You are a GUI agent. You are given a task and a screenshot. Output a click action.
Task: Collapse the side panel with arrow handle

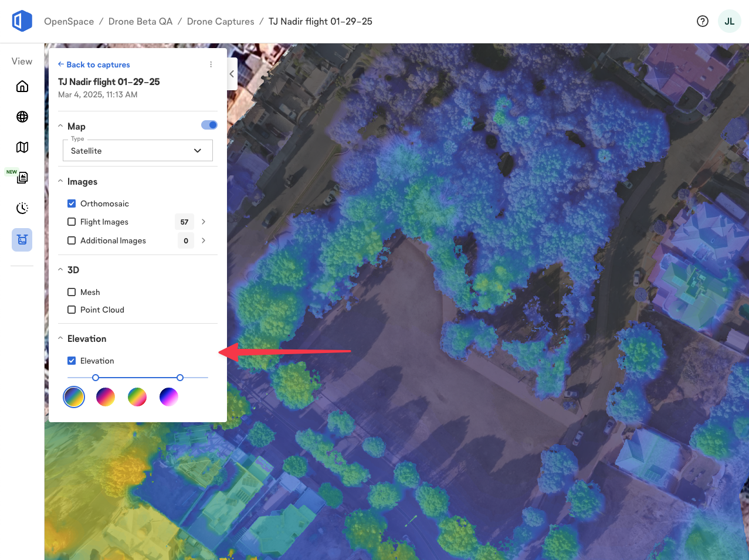232,74
